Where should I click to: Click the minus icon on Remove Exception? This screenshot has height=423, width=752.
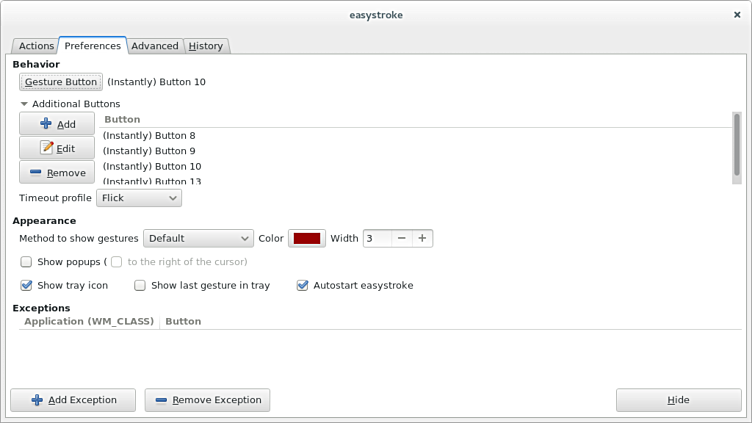click(x=161, y=400)
